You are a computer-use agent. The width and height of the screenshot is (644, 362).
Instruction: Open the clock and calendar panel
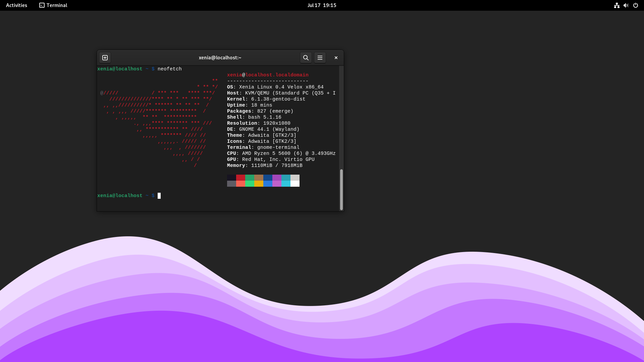(x=322, y=5)
